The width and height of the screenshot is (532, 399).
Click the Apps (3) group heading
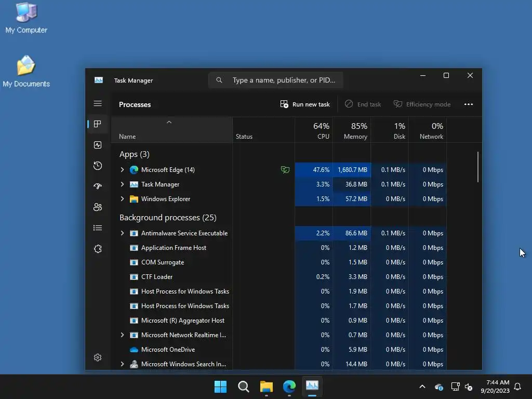(135, 154)
